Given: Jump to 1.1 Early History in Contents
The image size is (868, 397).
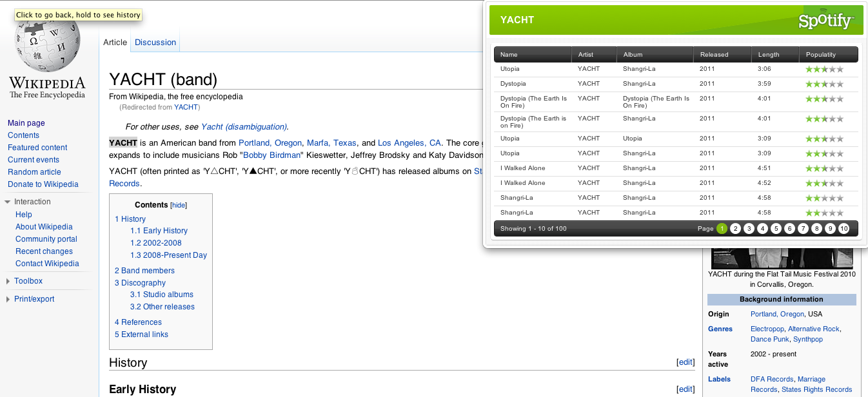Looking at the screenshot, I should (159, 231).
